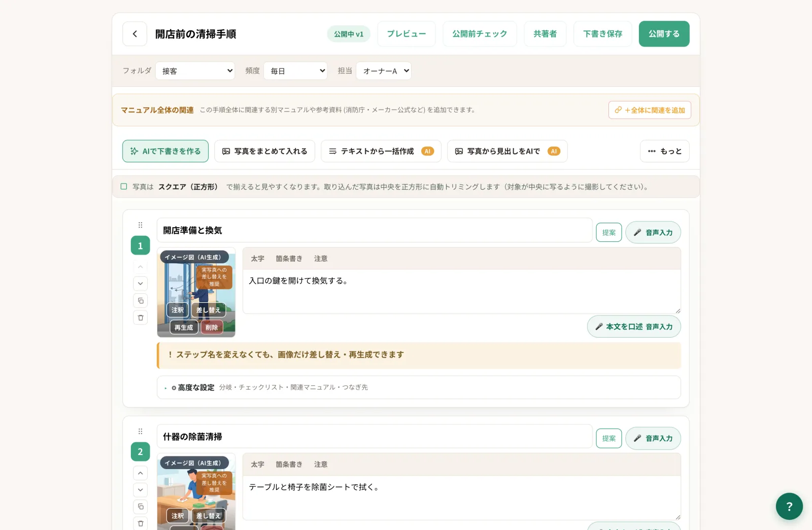Open the プレビュー preview
Image resolution: width=812 pixels, height=530 pixels.
(407, 34)
